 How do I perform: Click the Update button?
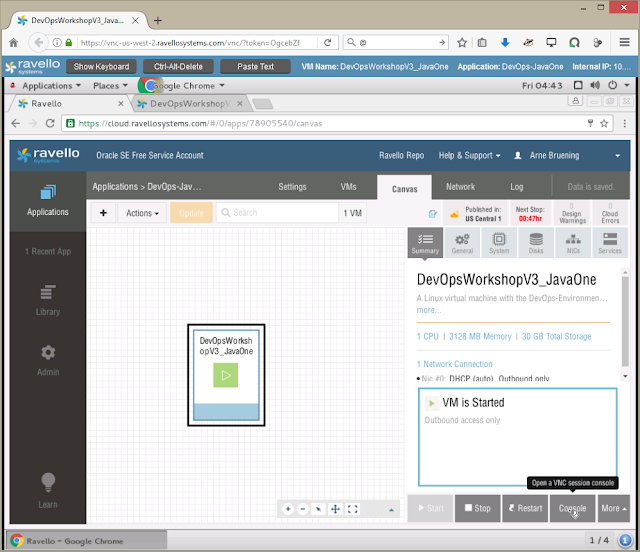coord(191,213)
